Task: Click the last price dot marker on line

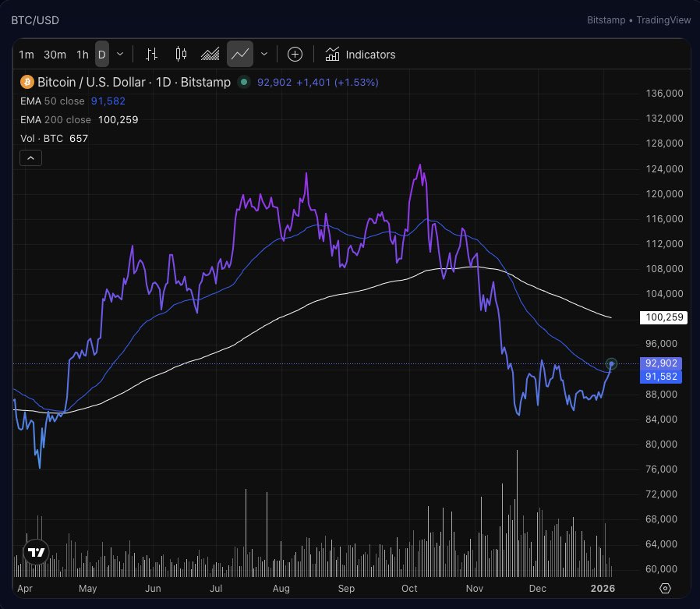Action: 611,364
